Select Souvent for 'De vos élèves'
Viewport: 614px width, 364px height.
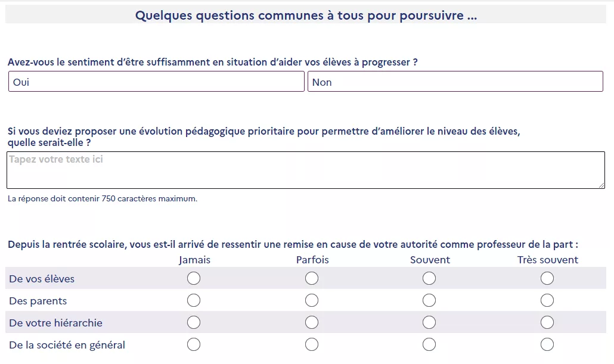(429, 278)
